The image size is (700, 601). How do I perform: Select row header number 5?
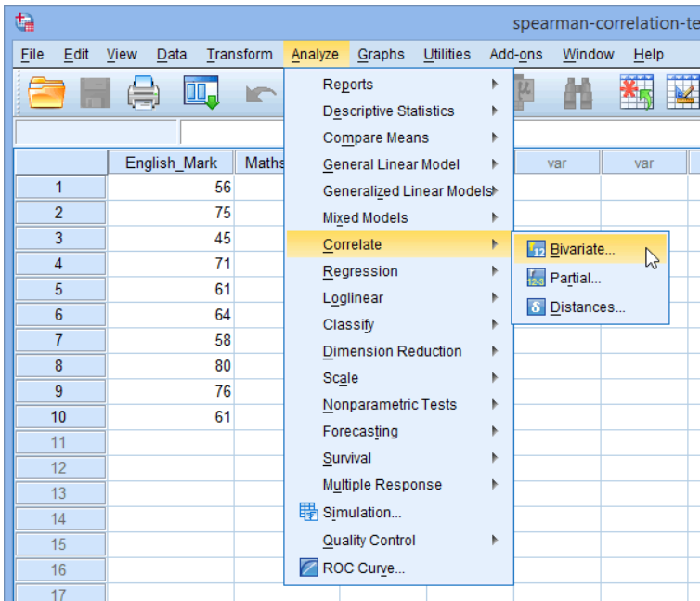60,289
